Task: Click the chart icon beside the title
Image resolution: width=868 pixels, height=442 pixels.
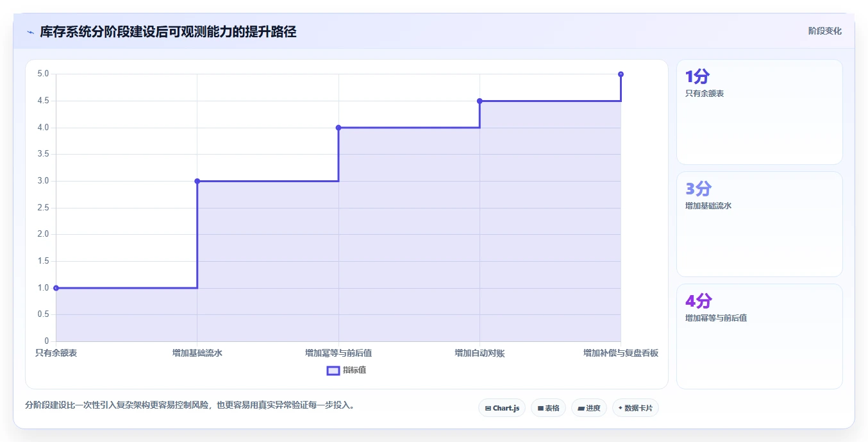Action: [30, 32]
